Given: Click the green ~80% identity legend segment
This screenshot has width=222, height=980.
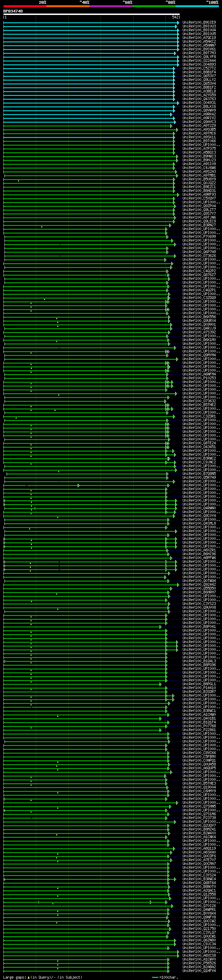Looking at the screenshot, I should 154,6.
